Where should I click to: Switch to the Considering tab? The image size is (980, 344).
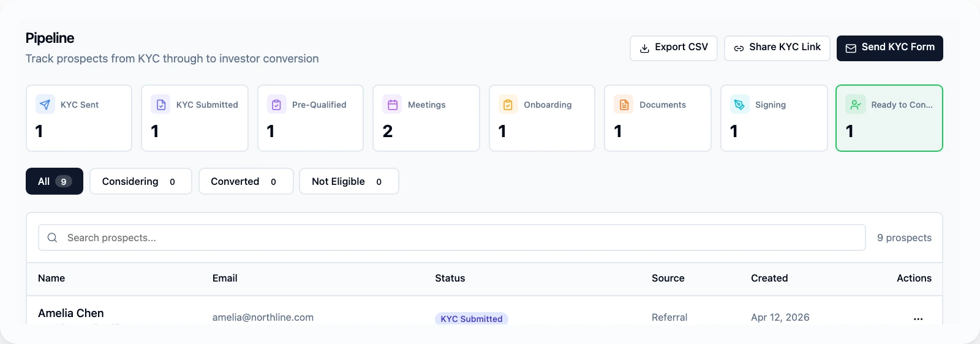tap(141, 181)
